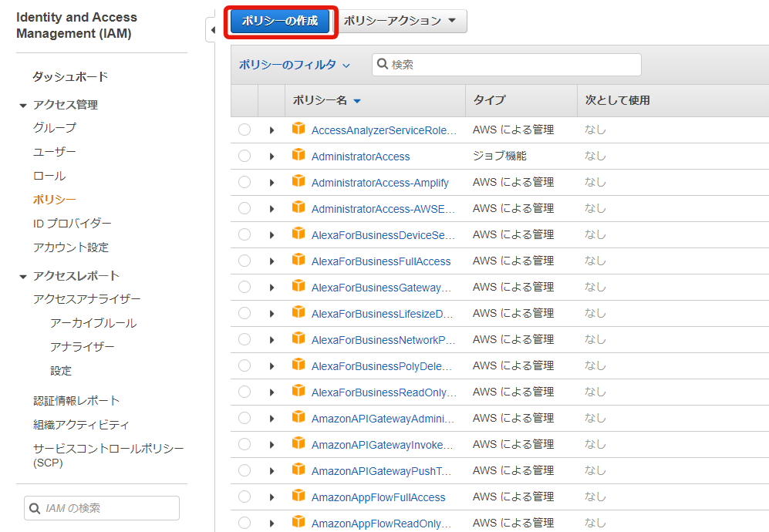
Task: Collapse the アクセスレポート section
Action: [x=22, y=277]
